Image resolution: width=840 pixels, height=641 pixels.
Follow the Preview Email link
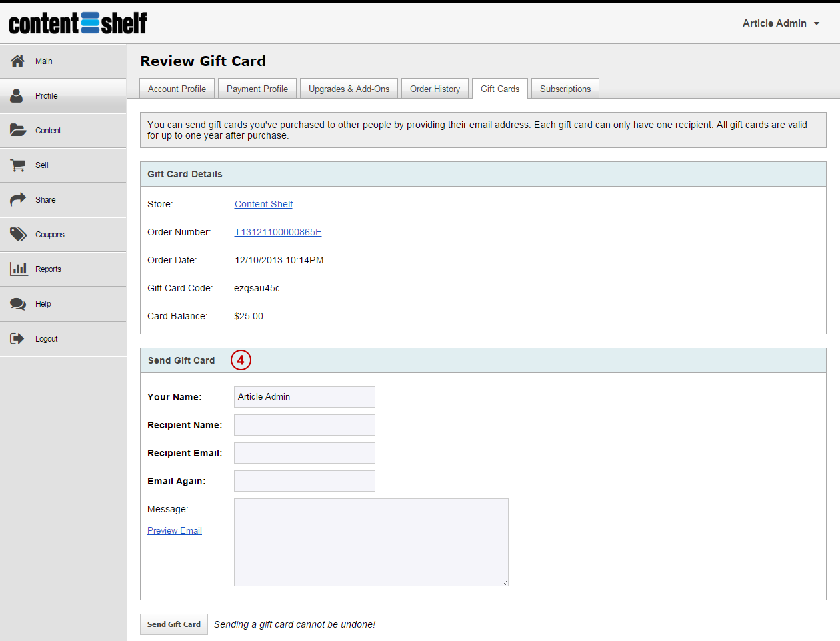point(175,530)
